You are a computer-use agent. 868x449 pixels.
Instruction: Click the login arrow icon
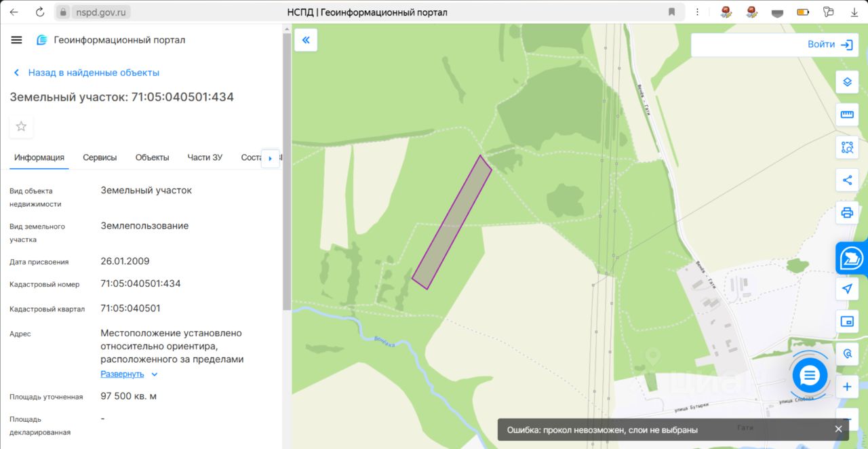[846, 45]
